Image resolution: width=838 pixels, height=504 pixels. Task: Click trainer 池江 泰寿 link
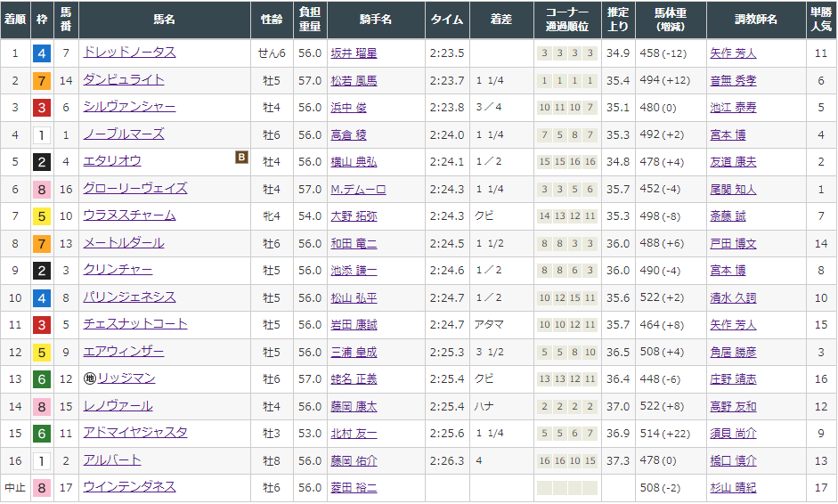point(733,108)
